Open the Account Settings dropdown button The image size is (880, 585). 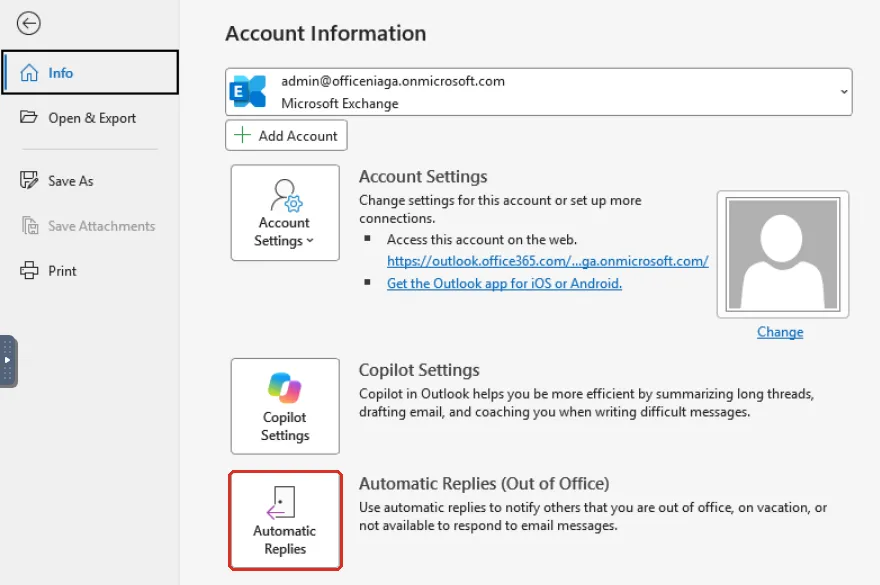click(285, 213)
